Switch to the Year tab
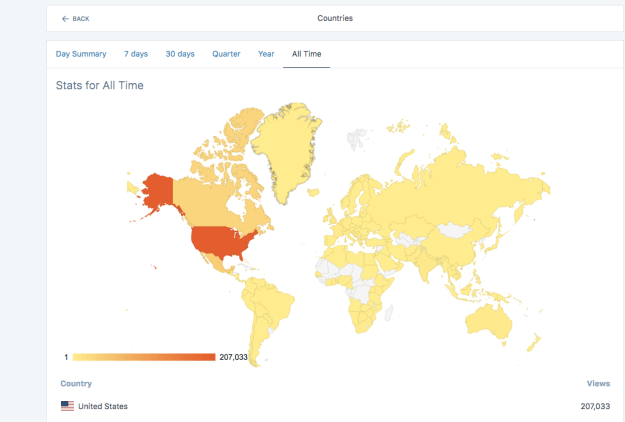This screenshot has width=625, height=422. (x=266, y=54)
